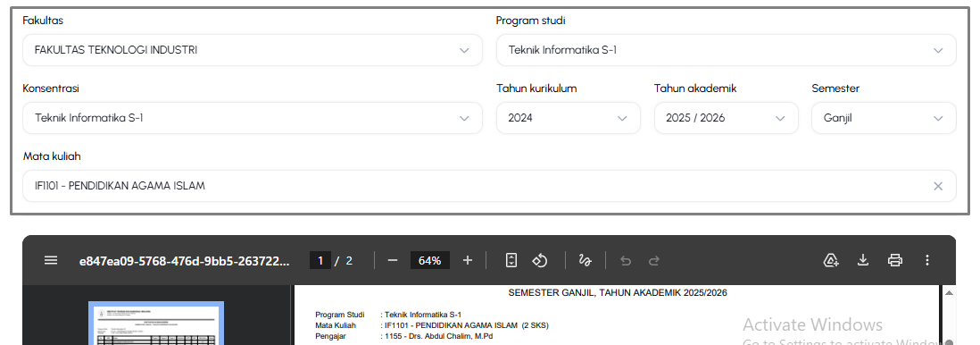The width and height of the screenshot is (980, 345).
Task: Undo the last PDF annotation
Action: pyautogui.click(x=626, y=260)
